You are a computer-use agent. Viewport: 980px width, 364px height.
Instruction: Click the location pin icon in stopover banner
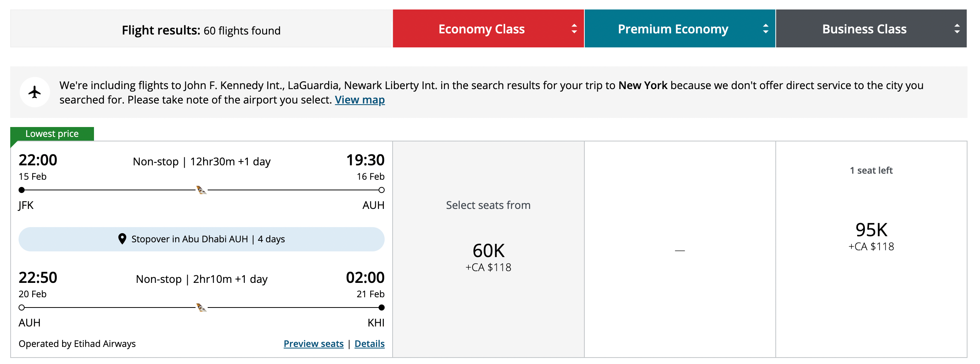tap(122, 239)
